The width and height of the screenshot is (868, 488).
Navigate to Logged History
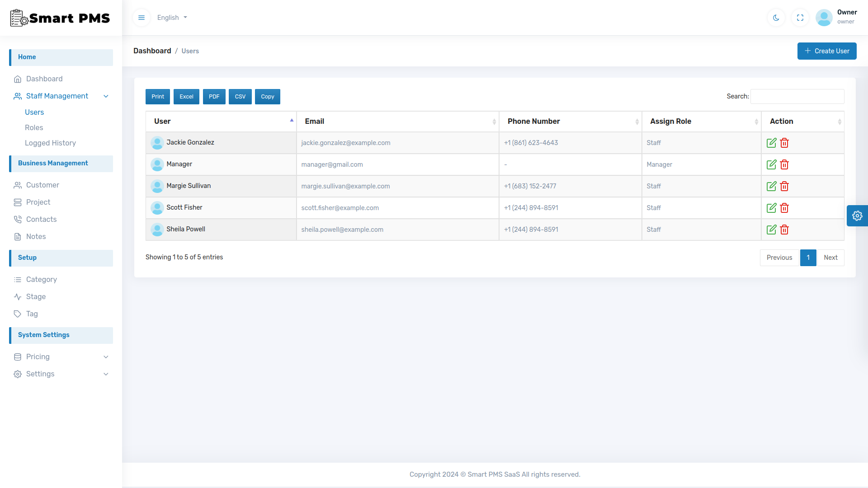(x=51, y=143)
